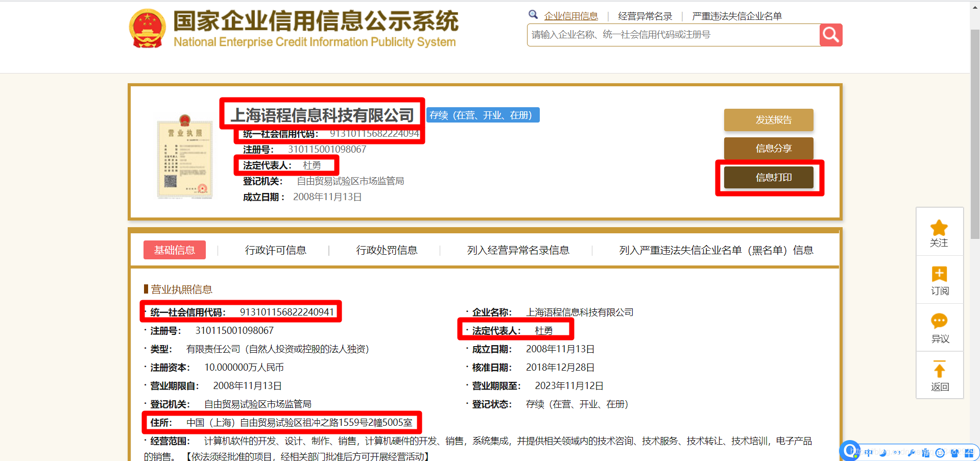980x461 pixels.
Task: Switch to the 基础信息 tab
Action: coord(175,250)
